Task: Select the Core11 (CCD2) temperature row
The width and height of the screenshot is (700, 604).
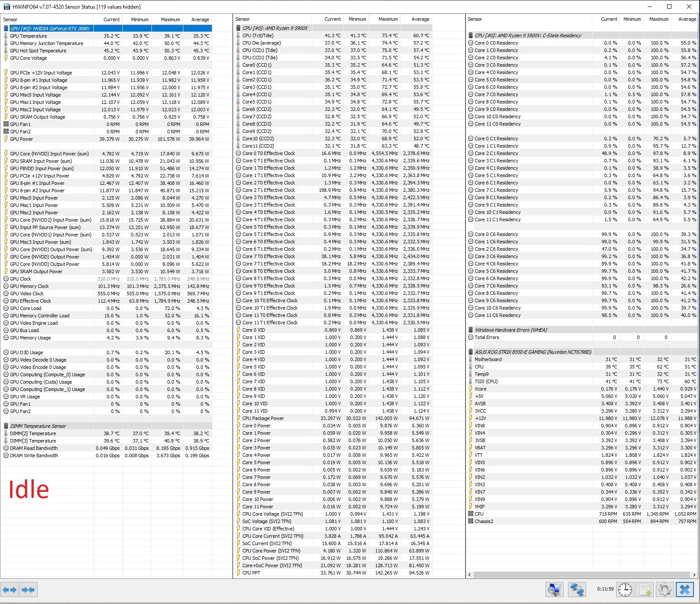Action: click(x=333, y=146)
